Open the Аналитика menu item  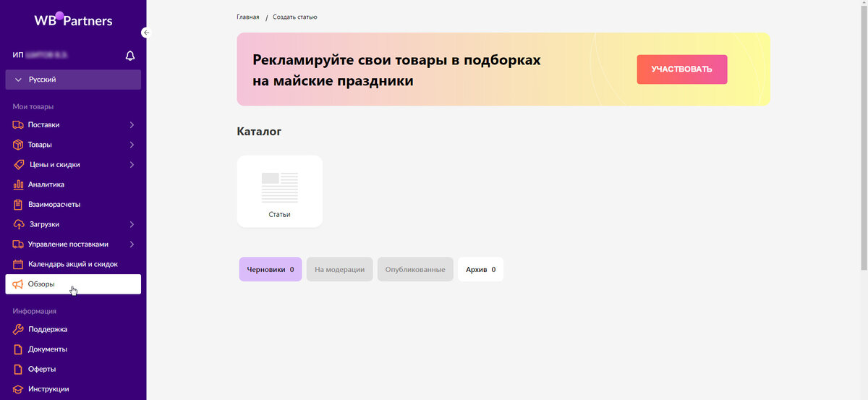73,184
